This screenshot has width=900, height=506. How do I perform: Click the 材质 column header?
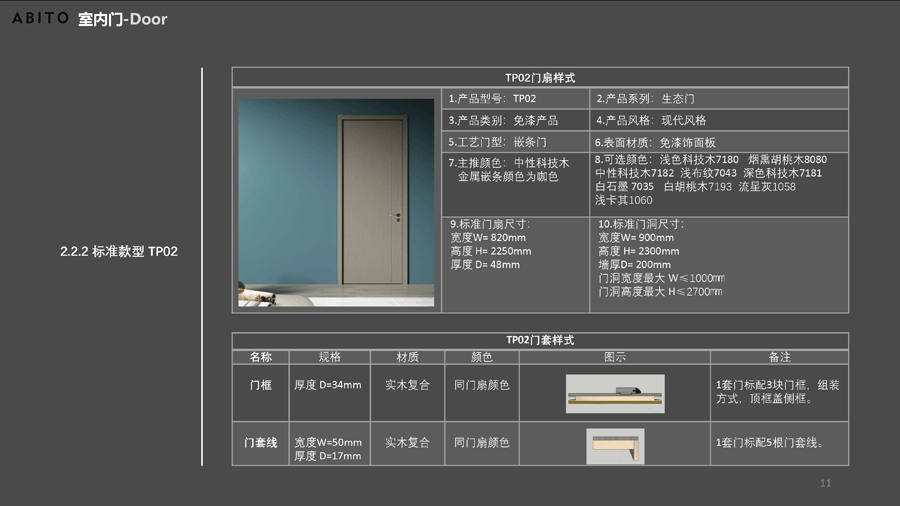point(408,357)
